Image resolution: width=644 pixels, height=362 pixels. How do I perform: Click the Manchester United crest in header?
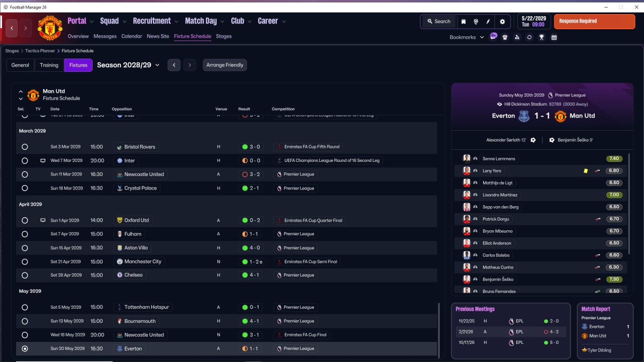click(x=50, y=28)
